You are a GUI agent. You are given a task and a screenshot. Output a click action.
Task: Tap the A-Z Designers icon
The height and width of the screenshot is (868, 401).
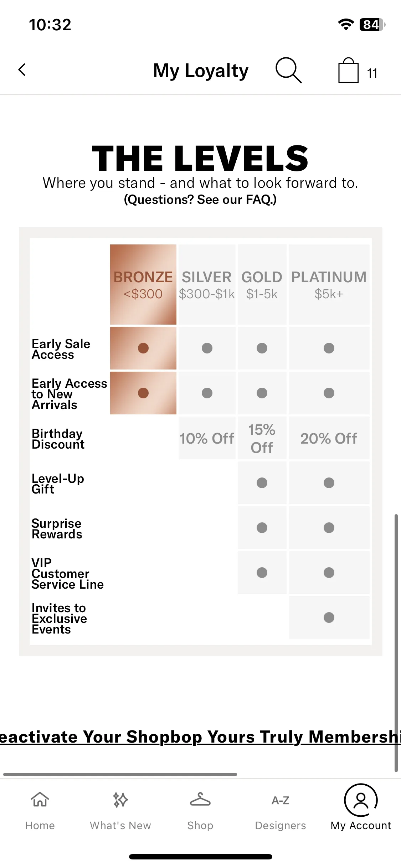tap(281, 800)
